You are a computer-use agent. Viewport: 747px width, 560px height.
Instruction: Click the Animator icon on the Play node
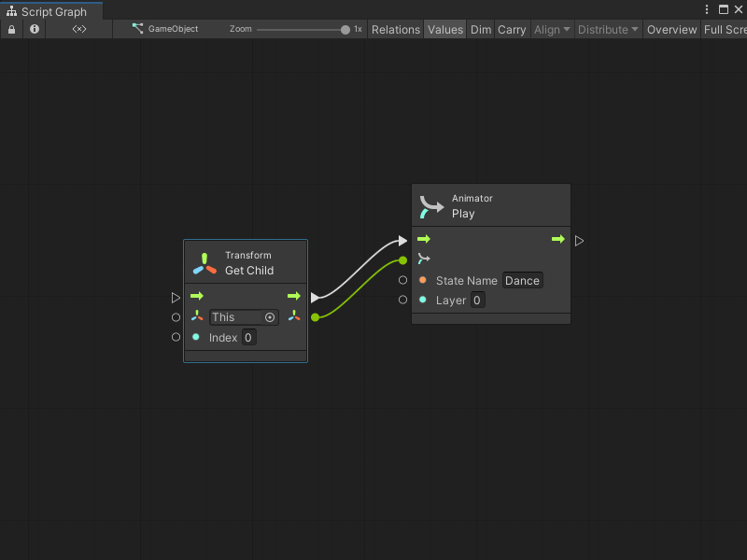click(x=430, y=206)
